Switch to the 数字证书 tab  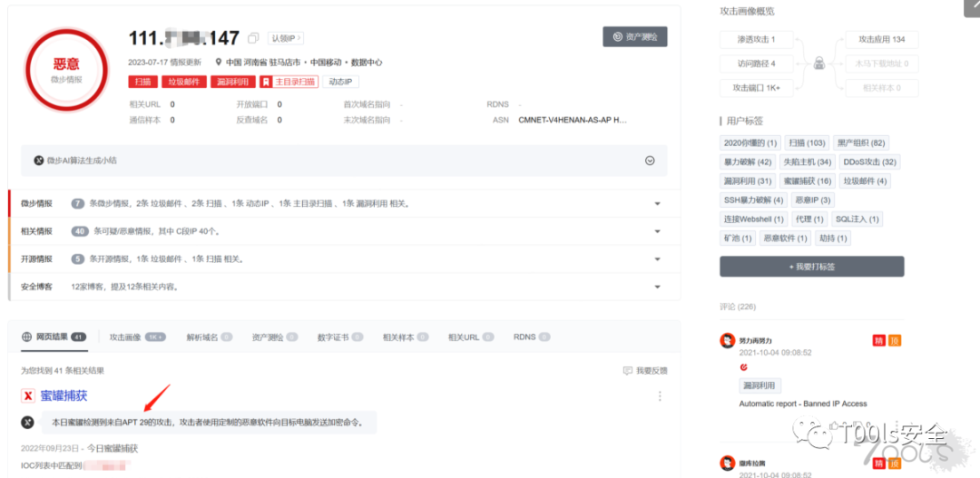pos(340,337)
